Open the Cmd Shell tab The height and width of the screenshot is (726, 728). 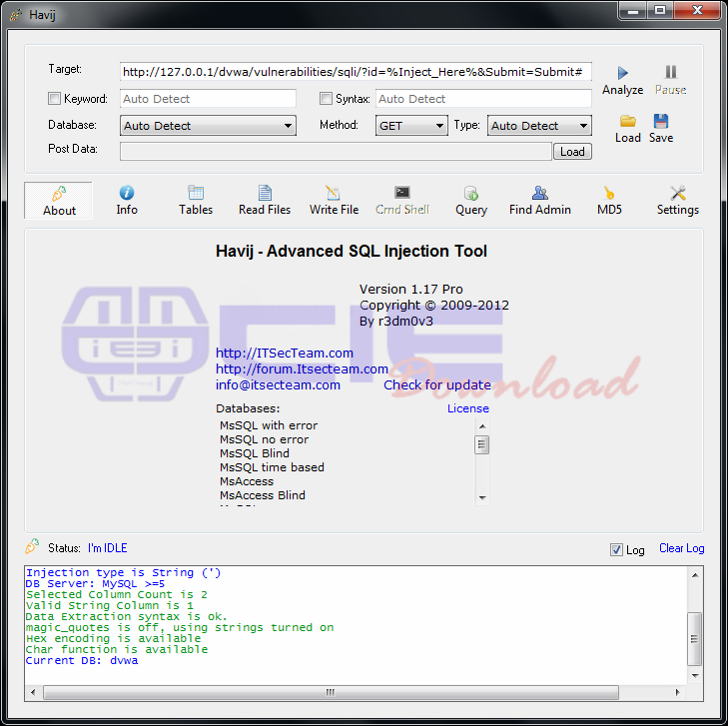point(402,201)
